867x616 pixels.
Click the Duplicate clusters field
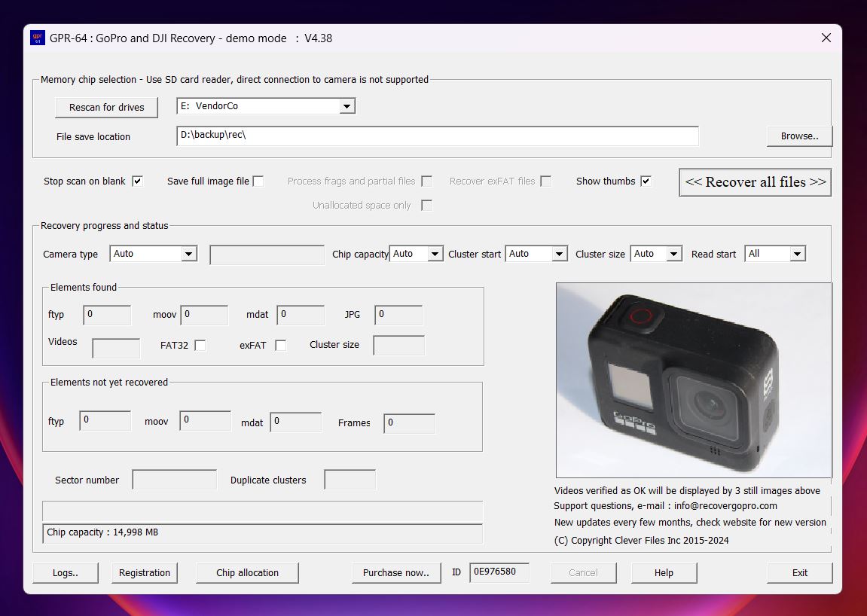point(350,480)
